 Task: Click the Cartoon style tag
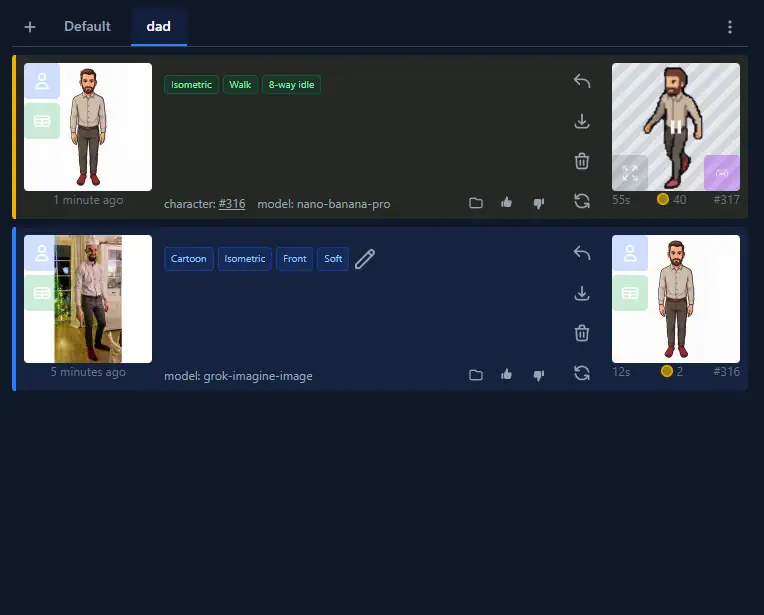pos(188,259)
